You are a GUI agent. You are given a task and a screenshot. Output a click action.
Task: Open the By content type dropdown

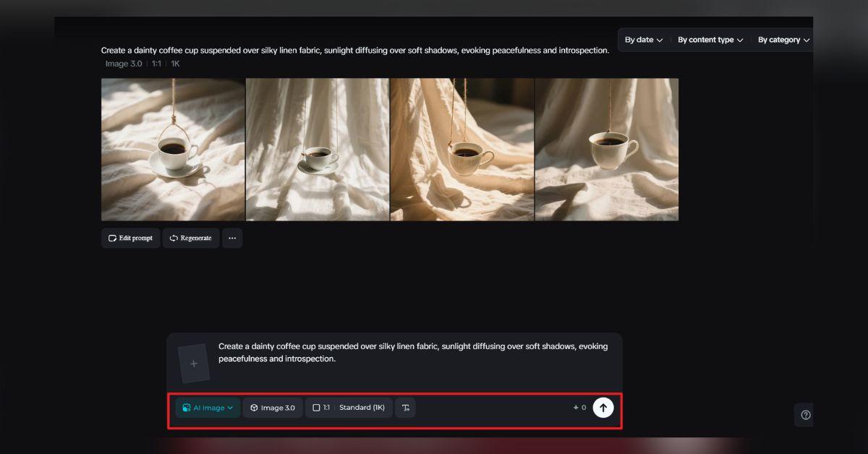[710, 40]
